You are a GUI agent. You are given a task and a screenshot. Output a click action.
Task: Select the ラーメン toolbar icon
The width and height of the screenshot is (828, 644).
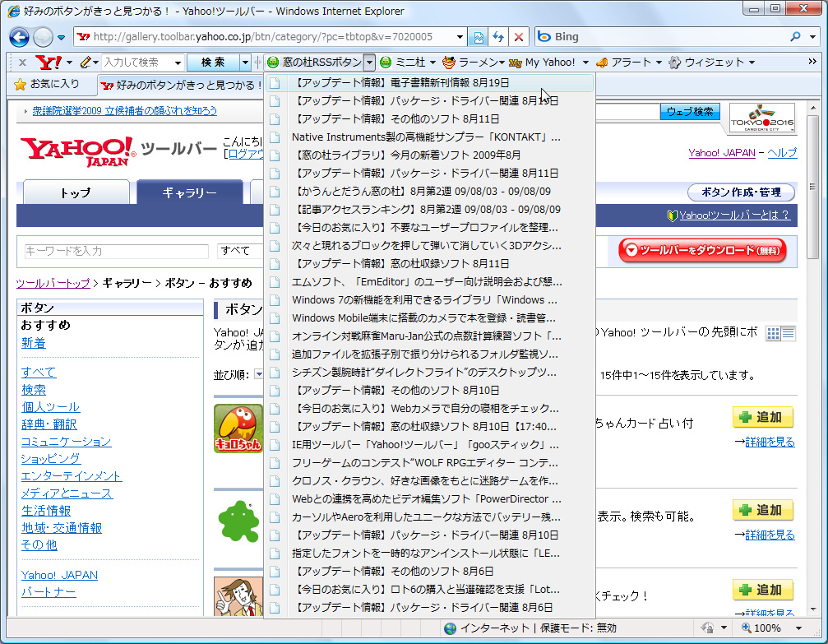447,62
